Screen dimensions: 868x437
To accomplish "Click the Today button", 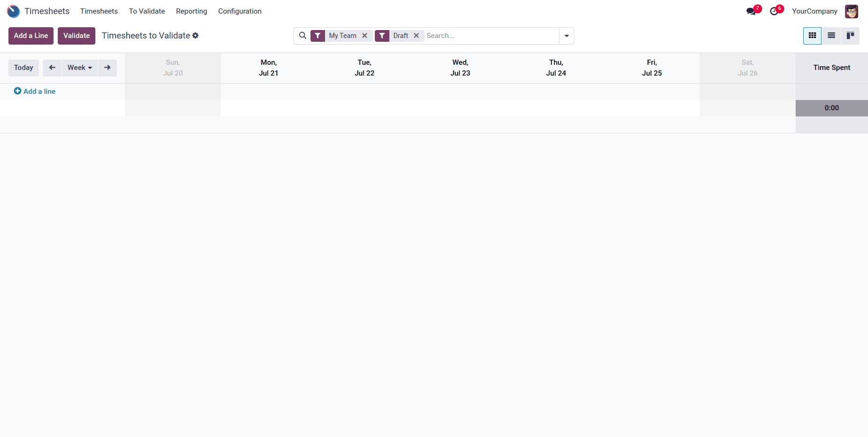I will coord(23,68).
